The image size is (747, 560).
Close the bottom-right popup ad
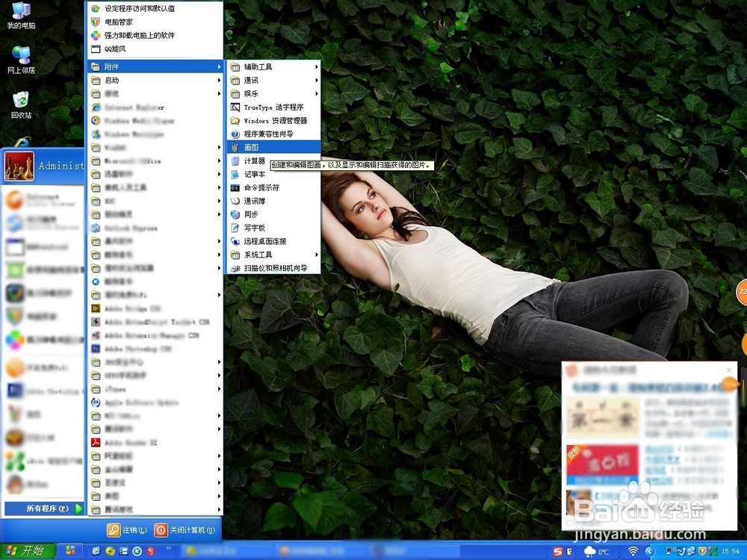[x=728, y=369]
